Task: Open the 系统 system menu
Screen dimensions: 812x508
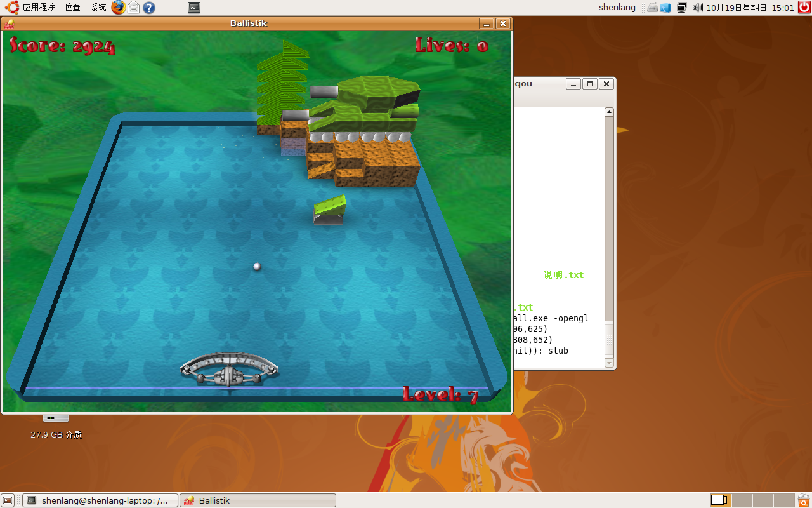Action: tap(98, 8)
